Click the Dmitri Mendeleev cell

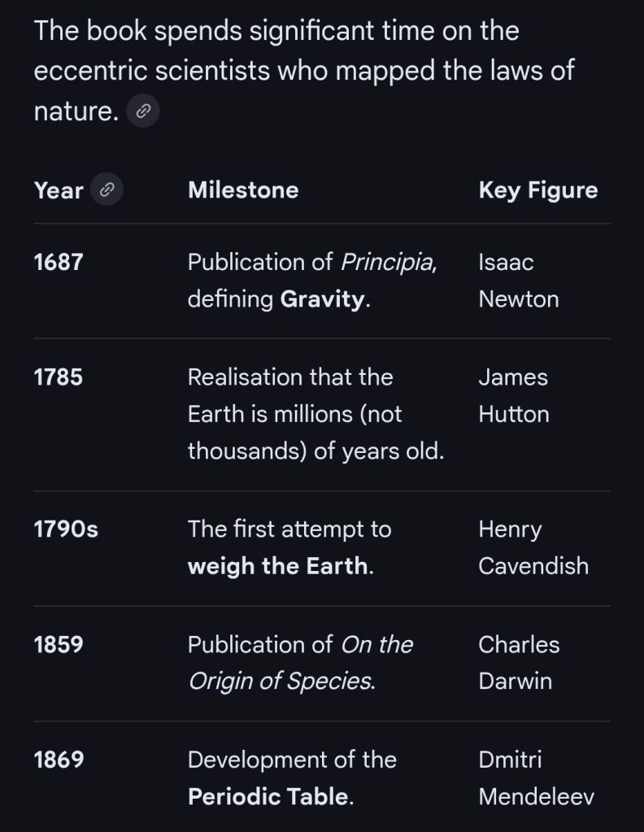click(x=536, y=778)
